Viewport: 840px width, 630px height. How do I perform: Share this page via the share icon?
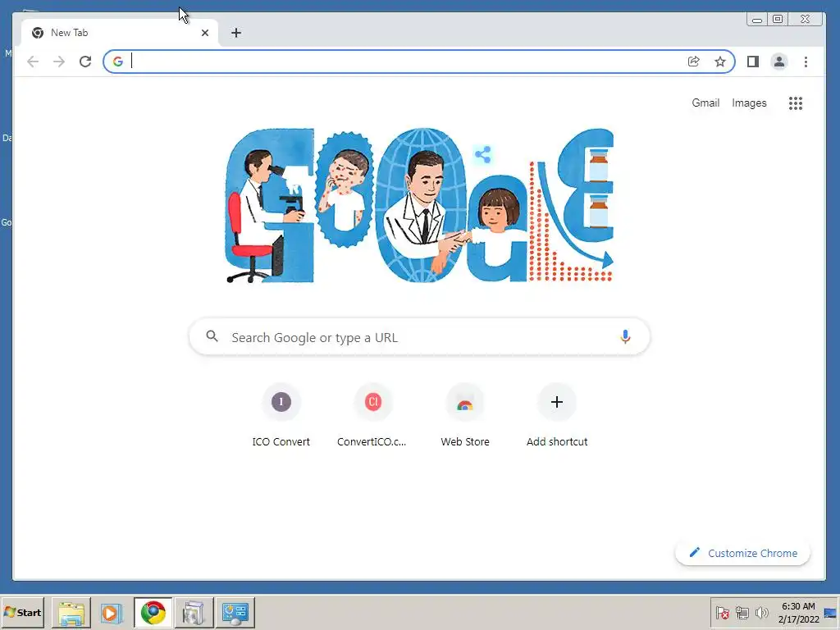694,62
